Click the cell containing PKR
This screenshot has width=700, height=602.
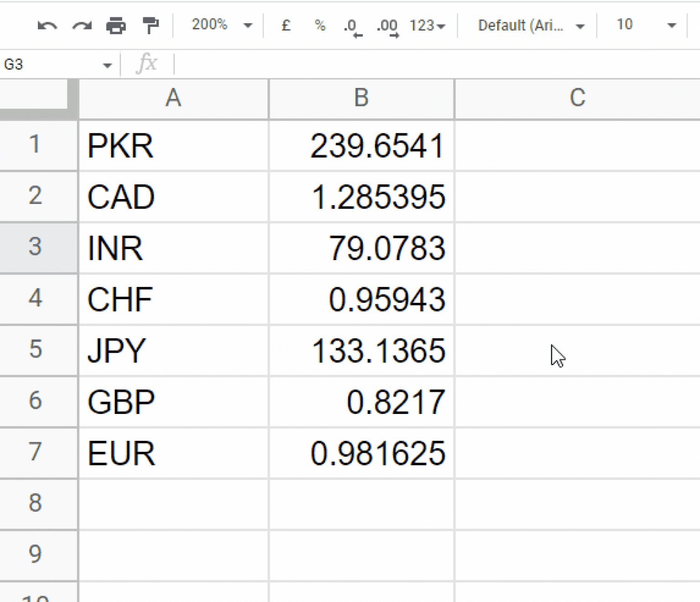[173, 145]
